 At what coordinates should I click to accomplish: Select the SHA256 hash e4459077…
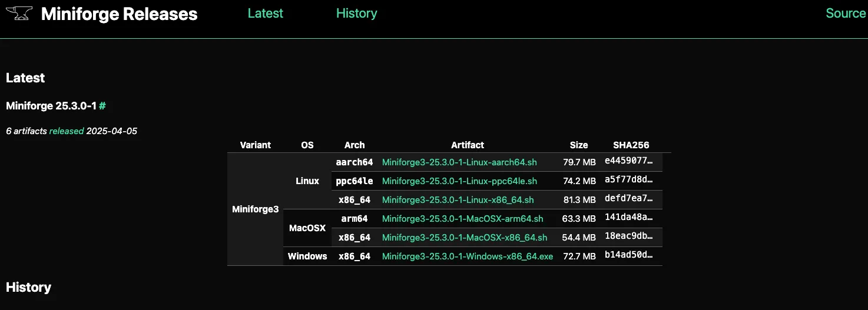[629, 161]
